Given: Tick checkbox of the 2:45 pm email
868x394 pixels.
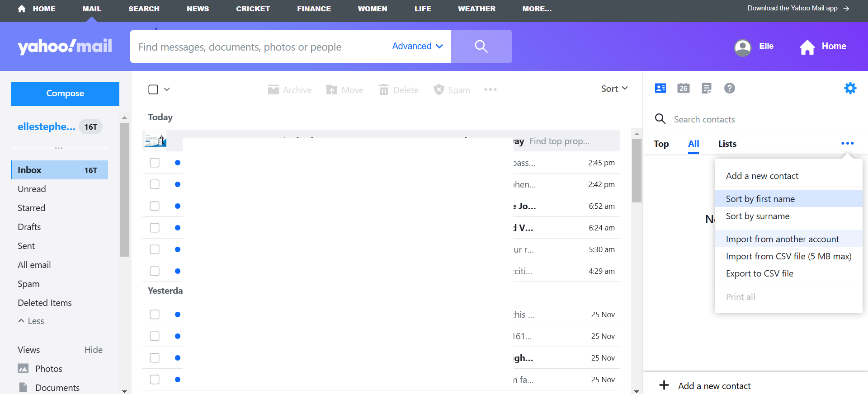Looking at the screenshot, I should [x=155, y=163].
